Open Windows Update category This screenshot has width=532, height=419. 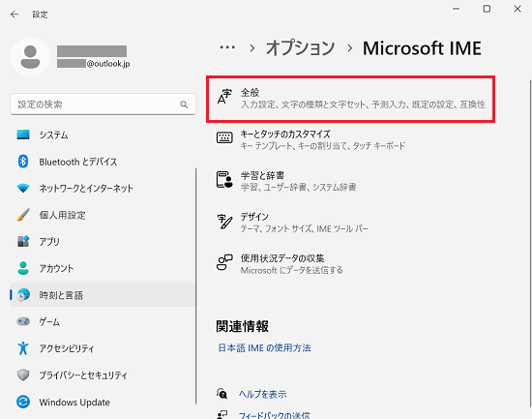tap(103, 402)
